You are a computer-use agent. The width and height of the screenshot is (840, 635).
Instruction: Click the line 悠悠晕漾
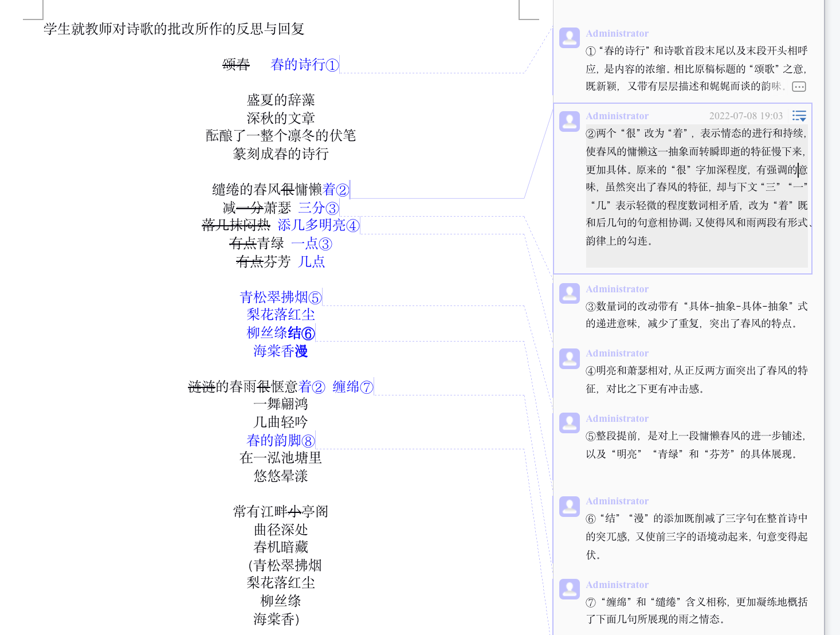[281, 476]
